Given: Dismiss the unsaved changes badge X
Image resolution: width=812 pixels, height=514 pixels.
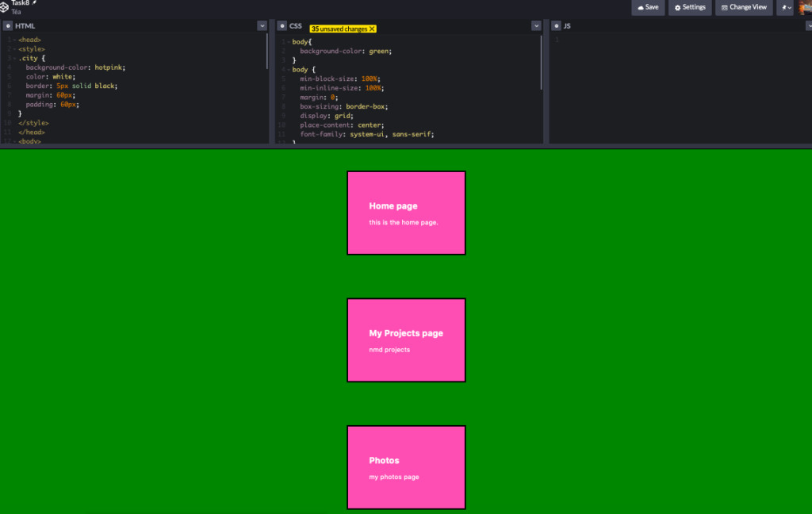Looking at the screenshot, I should (373, 29).
